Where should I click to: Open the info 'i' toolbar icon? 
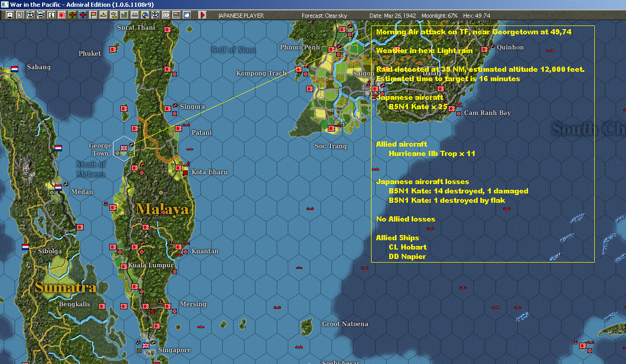51,15
